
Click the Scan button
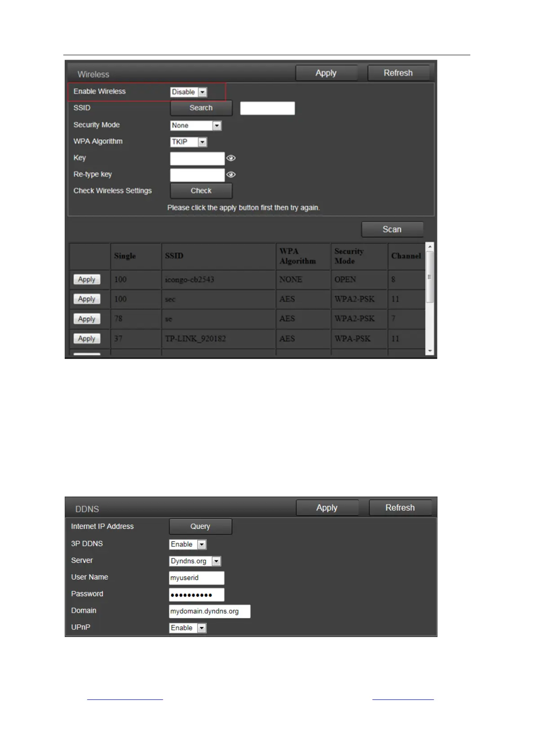click(392, 229)
